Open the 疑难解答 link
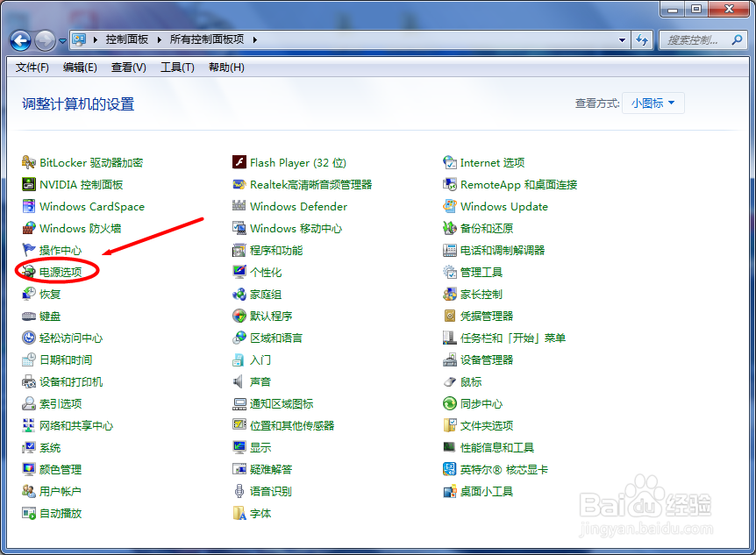Viewport: 756px width, 555px height. (271, 469)
